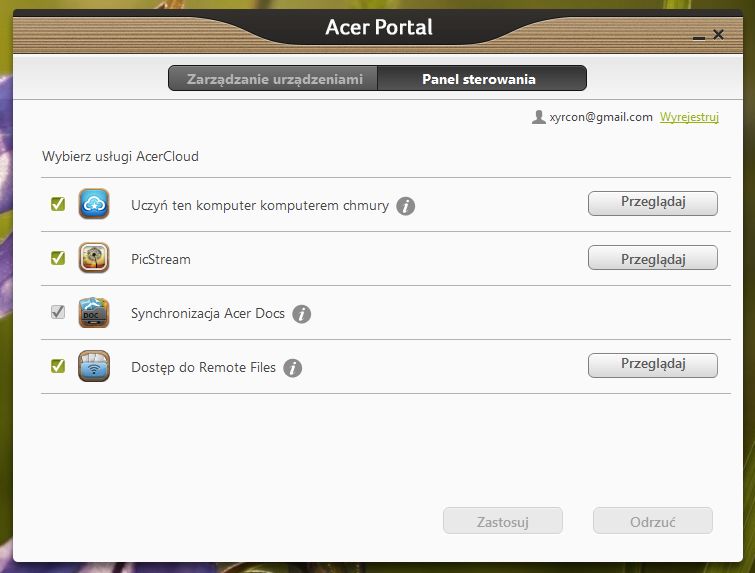
Task: Click 'Dostęp do Remote Files' label text
Action: [203, 368]
